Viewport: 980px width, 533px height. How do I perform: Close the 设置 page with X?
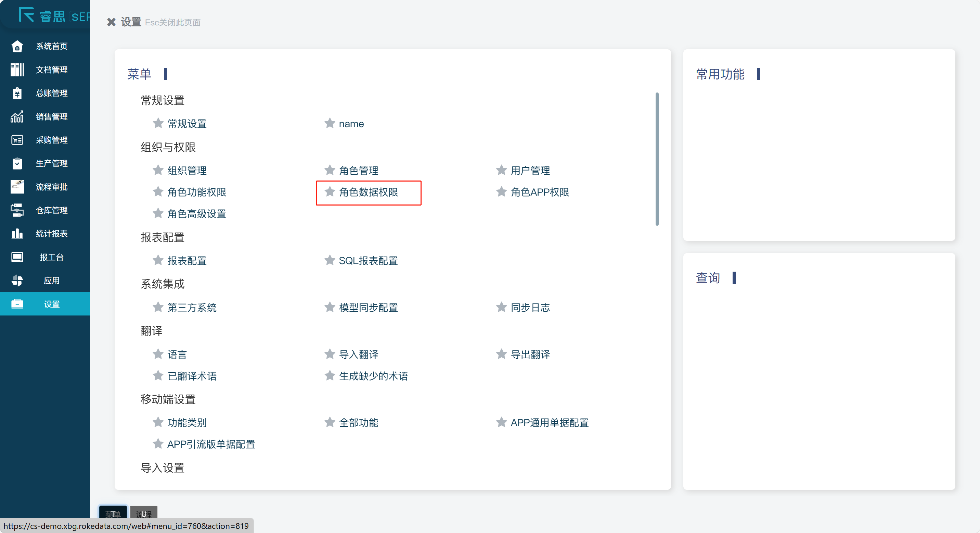click(x=111, y=22)
